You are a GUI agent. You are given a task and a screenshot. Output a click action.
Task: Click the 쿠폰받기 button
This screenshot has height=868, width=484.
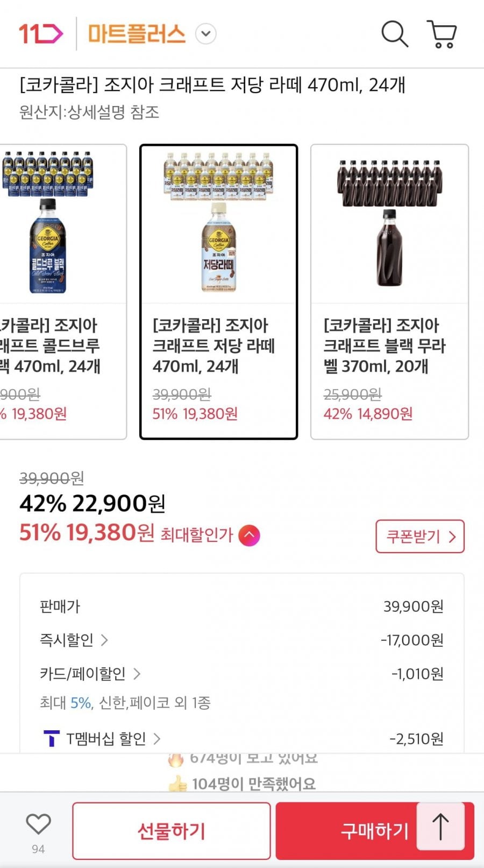point(419,536)
